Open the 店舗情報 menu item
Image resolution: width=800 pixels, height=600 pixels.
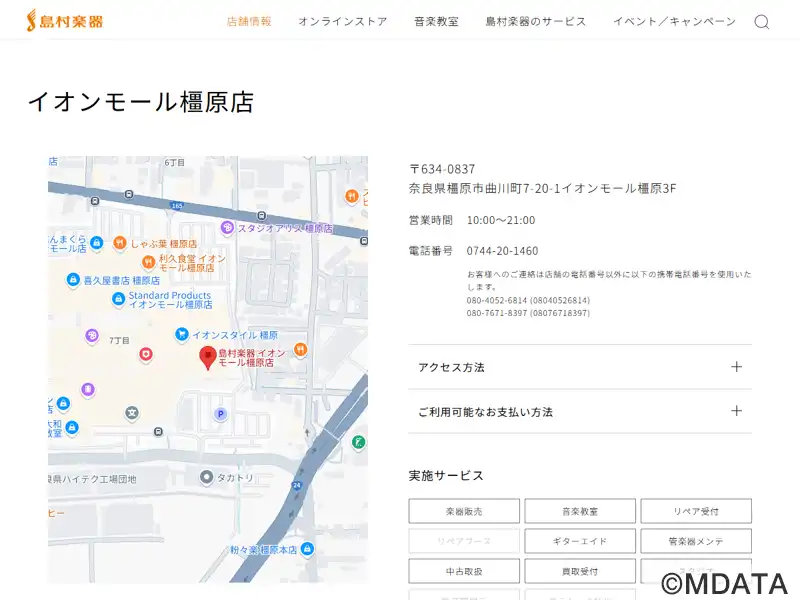tap(249, 21)
